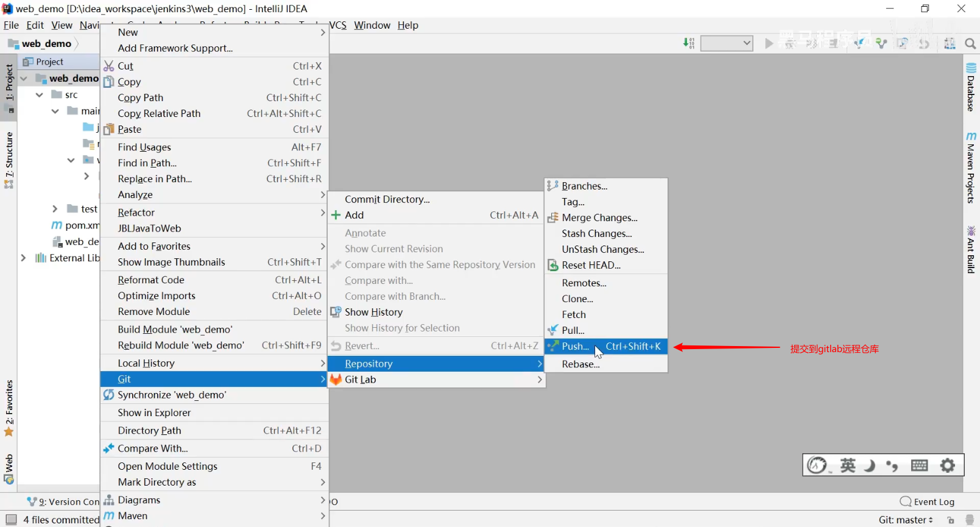Click the pom.xml Maven file icon
980x527 pixels.
[57, 225]
